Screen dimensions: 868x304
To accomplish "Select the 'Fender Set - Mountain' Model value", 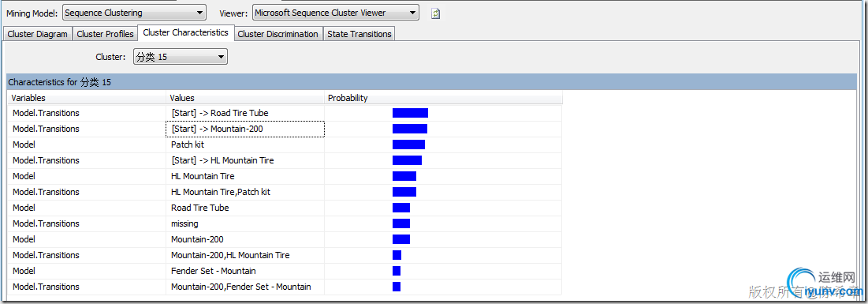I will tap(214, 272).
